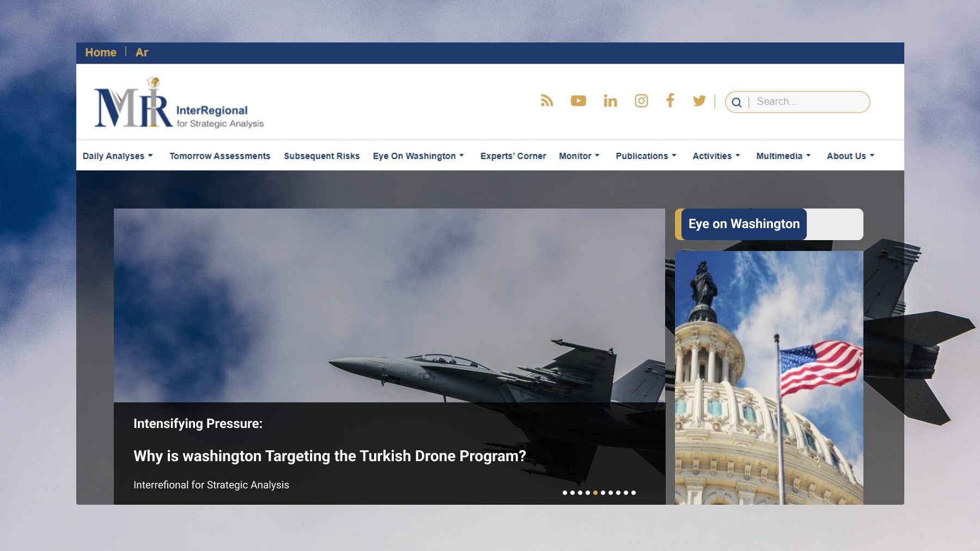Jump to the last carousel dot
980x551 pixels.
[634, 493]
